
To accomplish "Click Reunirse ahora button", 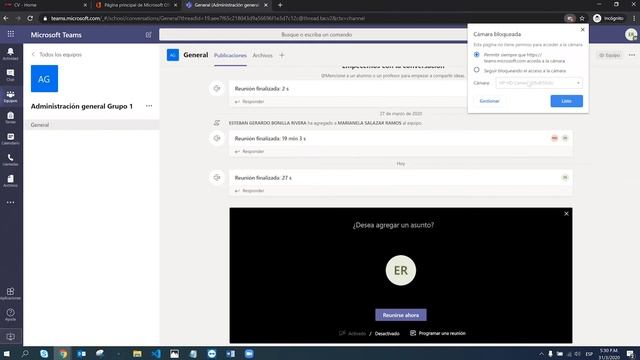I will pyautogui.click(x=401, y=315).
